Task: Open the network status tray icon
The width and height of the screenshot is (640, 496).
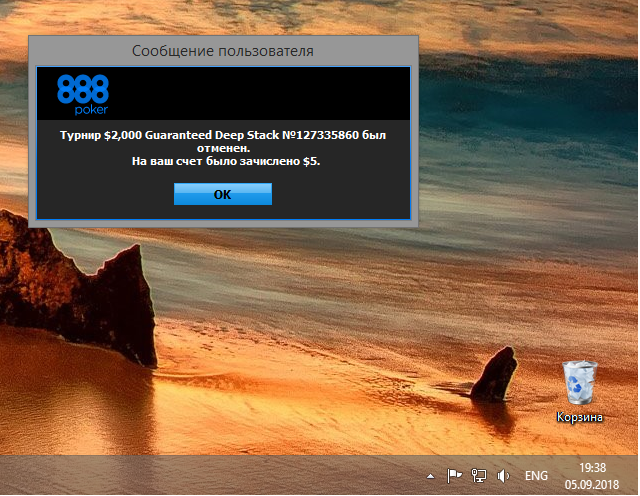Action: pyautogui.click(x=479, y=476)
